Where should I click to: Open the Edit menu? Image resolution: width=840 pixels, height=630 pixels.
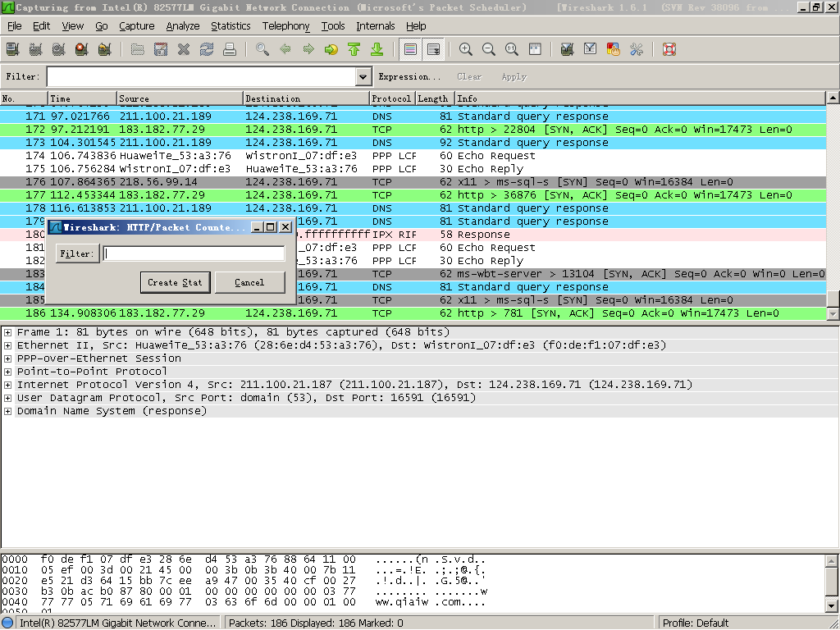click(41, 25)
